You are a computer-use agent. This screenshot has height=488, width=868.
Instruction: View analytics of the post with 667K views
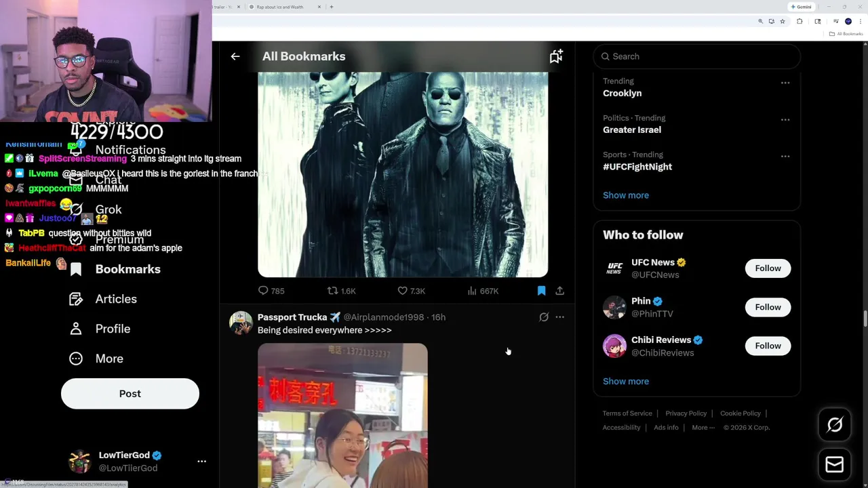[483, 291]
